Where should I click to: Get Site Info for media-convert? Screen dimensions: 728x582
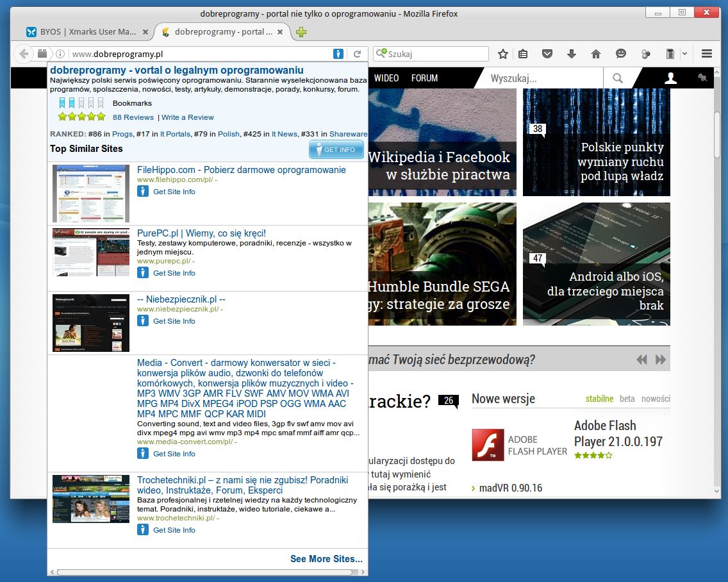[x=166, y=454]
